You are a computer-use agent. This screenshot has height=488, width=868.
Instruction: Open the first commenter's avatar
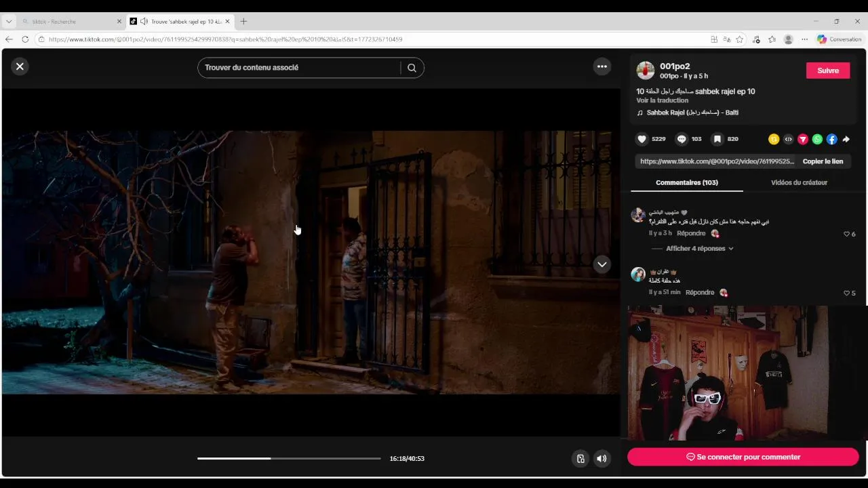[638, 215]
